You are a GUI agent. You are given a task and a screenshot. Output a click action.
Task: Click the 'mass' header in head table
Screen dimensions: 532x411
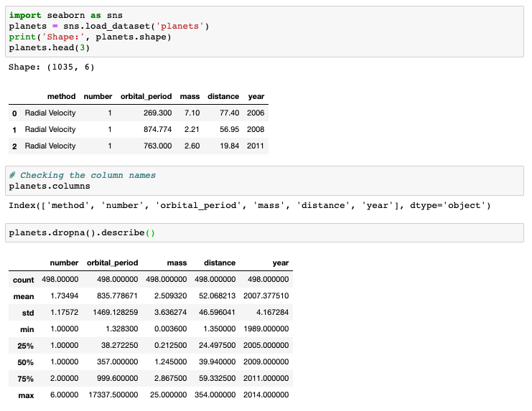point(190,97)
